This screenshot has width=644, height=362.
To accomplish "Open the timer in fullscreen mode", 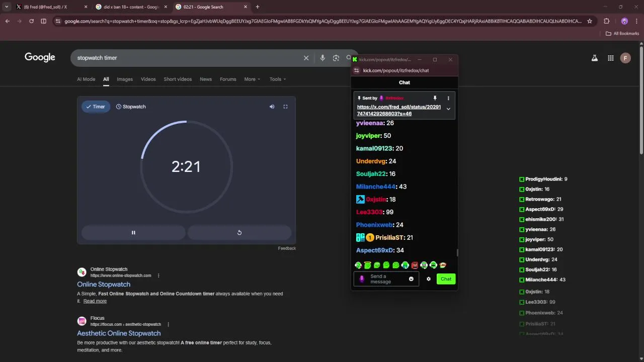I will (x=285, y=107).
